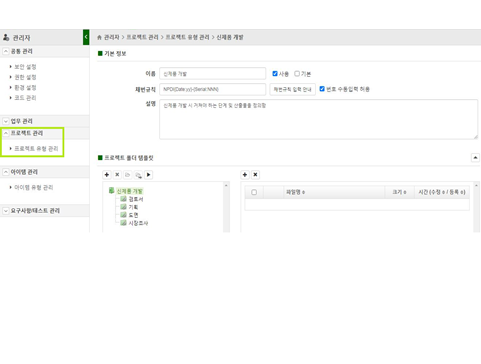Click the 이름 input field

point(213,74)
